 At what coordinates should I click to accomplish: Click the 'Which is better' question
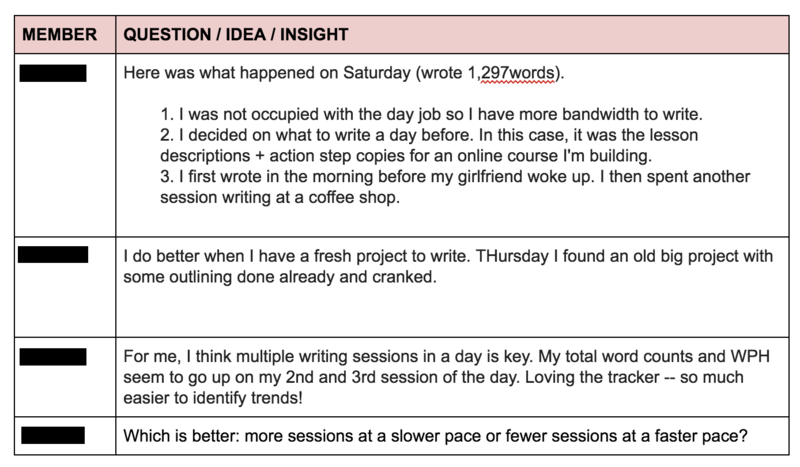[x=435, y=436]
